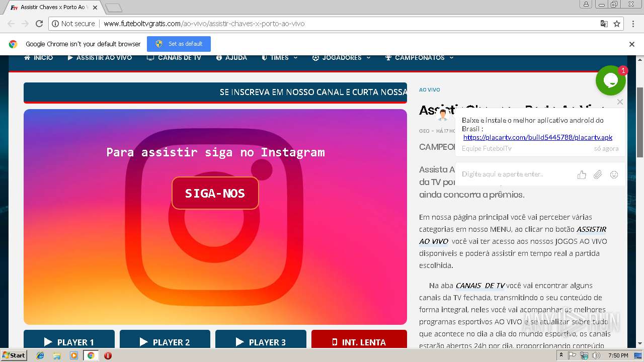Open CANAIS DE TV menu
This screenshot has height=362, width=644.
[174, 57]
